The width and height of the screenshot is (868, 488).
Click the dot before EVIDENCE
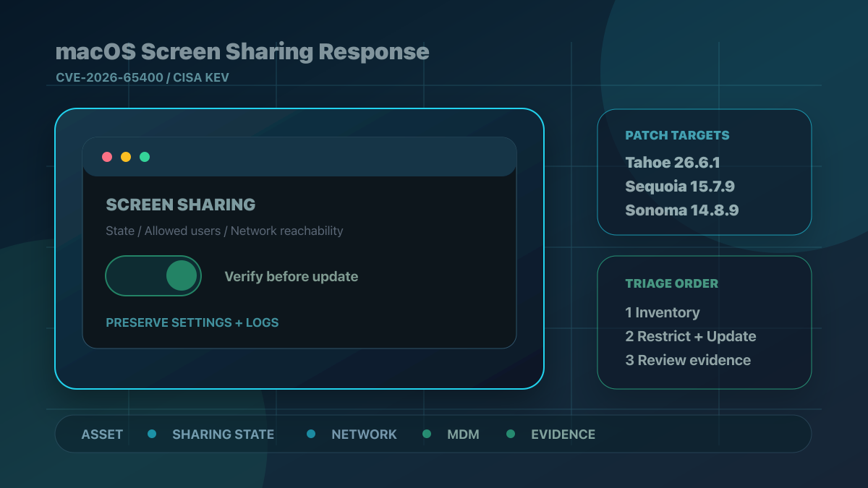point(511,434)
